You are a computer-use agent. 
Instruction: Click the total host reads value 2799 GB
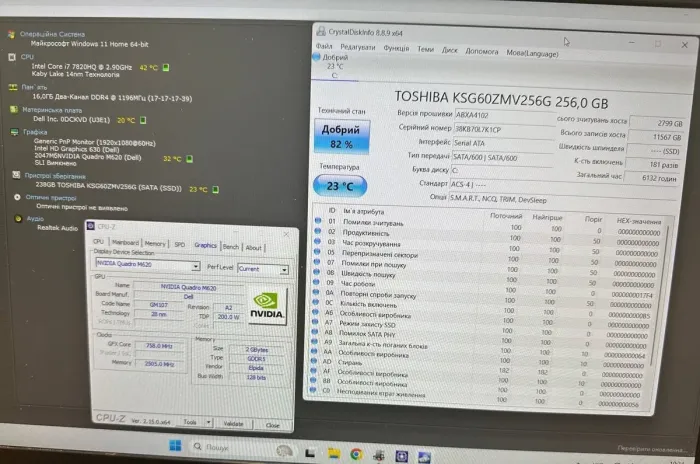(657, 123)
